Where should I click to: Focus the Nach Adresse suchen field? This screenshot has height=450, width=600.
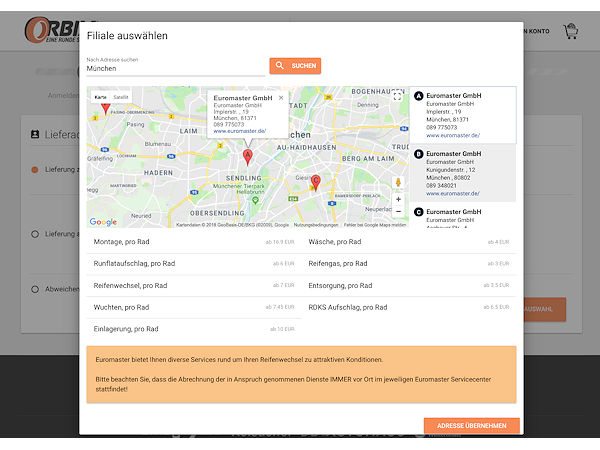coord(176,68)
